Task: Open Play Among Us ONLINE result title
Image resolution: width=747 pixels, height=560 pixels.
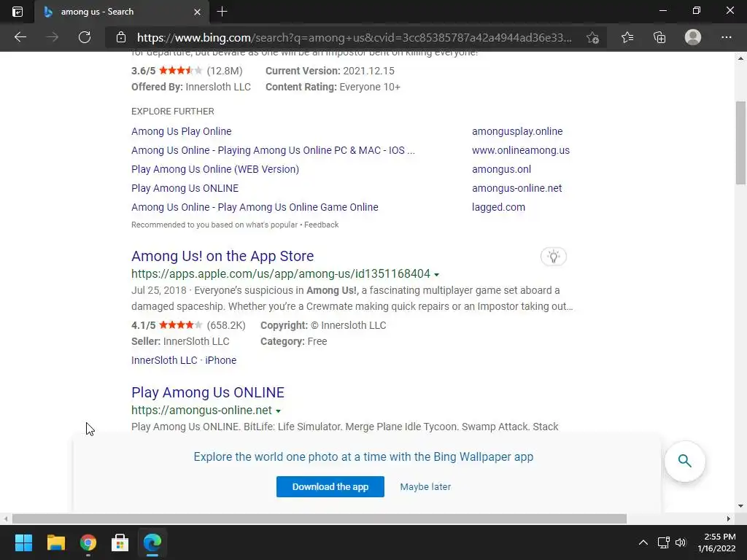Action: coord(208,392)
